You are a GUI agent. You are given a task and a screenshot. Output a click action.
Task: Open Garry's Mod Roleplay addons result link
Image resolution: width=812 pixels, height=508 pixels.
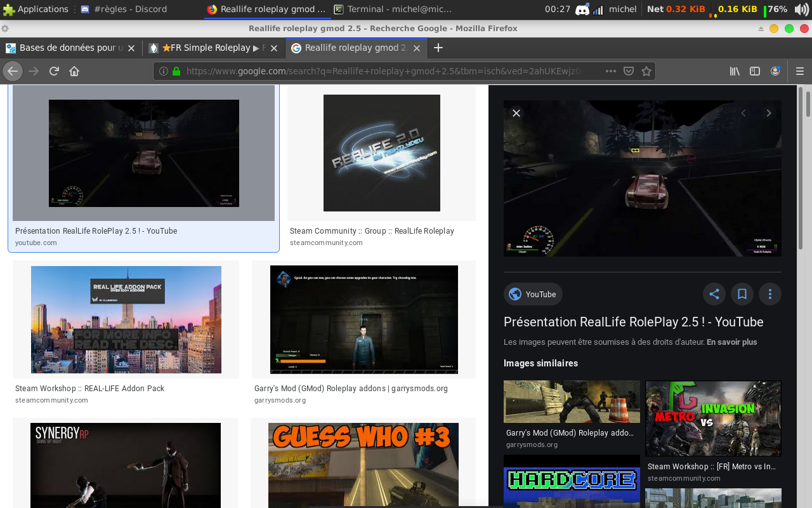click(351, 389)
